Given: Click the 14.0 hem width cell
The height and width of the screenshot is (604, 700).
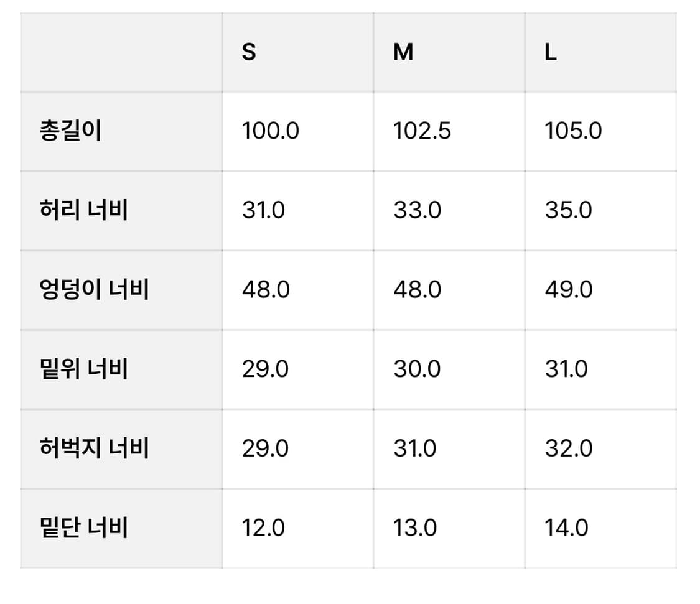Looking at the screenshot, I should pos(566,528).
